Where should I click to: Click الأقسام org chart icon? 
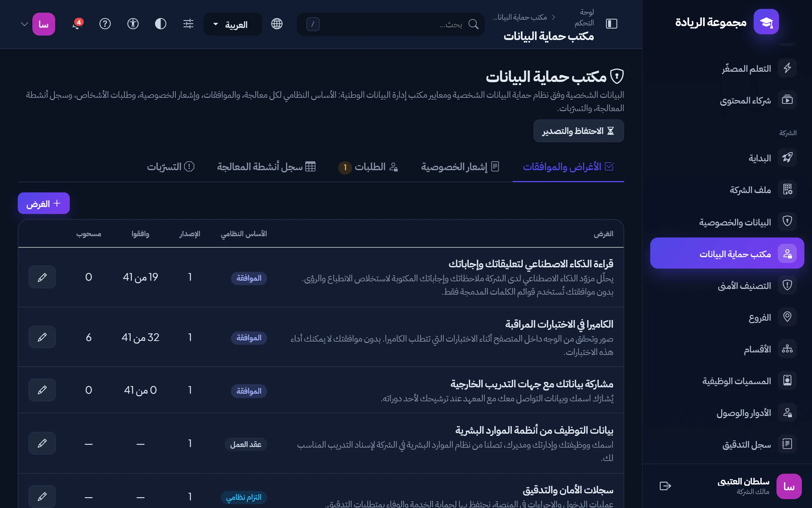point(787,349)
